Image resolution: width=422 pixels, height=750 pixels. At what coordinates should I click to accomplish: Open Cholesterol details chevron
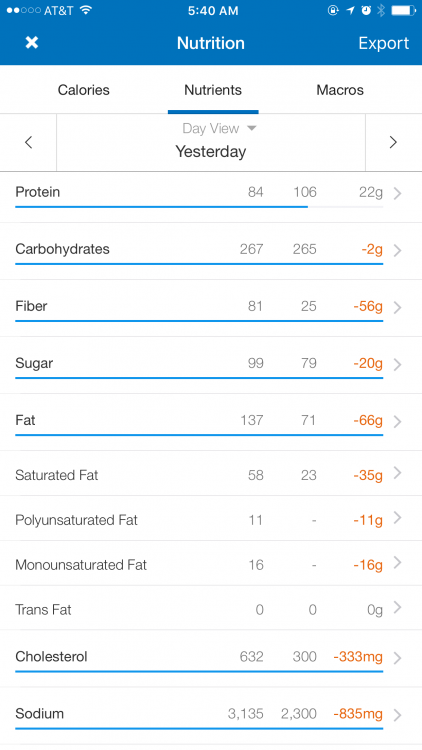pyautogui.click(x=397, y=658)
